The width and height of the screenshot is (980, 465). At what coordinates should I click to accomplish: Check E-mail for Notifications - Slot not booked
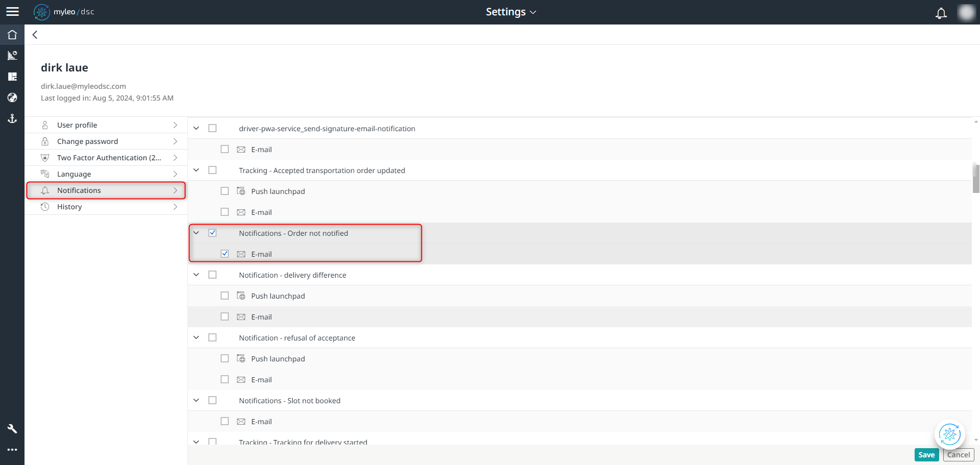[x=225, y=421]
